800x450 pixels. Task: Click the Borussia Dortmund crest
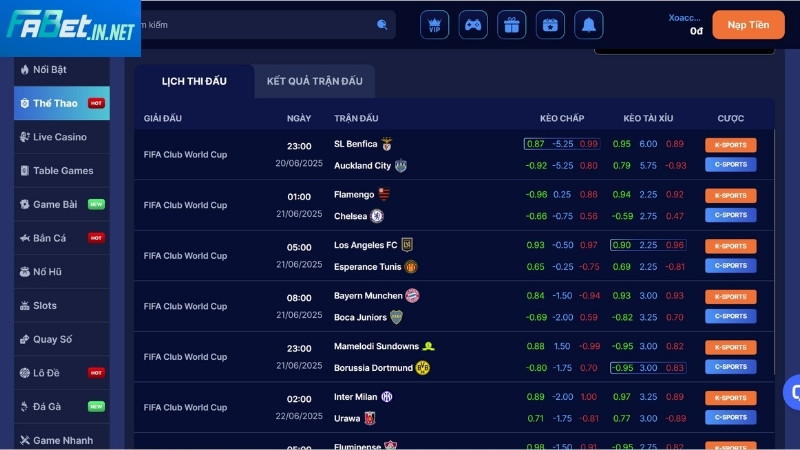click(x=422, y=368)
